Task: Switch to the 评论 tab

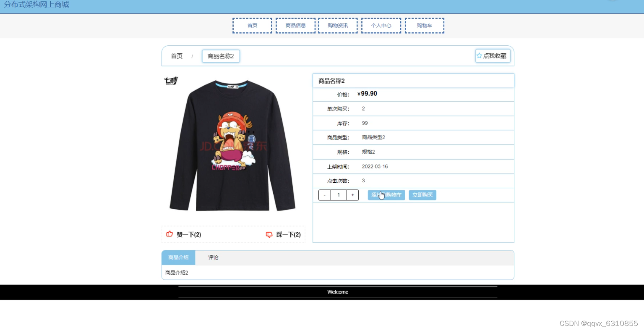Action: click(x=213, y=257)
